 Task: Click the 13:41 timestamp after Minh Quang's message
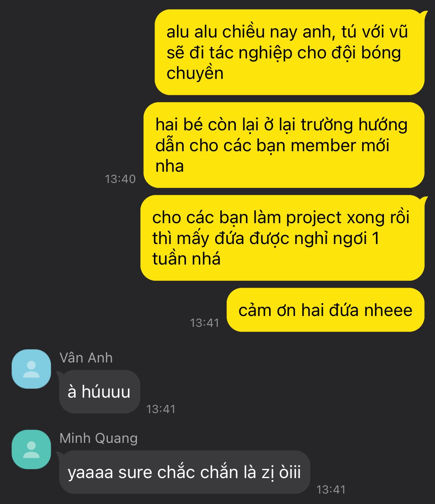331,489
